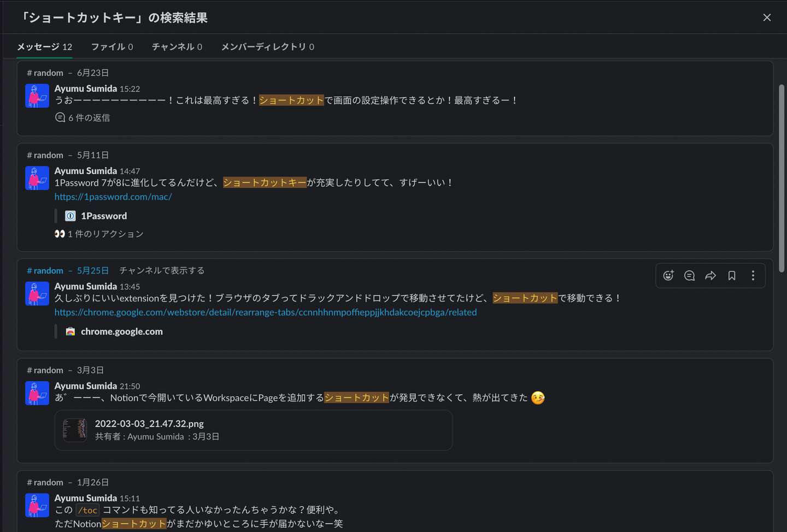The height and width of the screenshot is (532, 787).
Task: Click the eyes reaction emoji
Action: (x=60, y=234)
